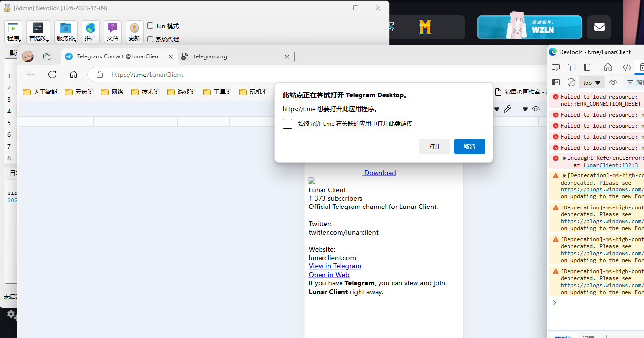Open the browser profile avatar
Screen dimensions: 644x338
point(28,56)
